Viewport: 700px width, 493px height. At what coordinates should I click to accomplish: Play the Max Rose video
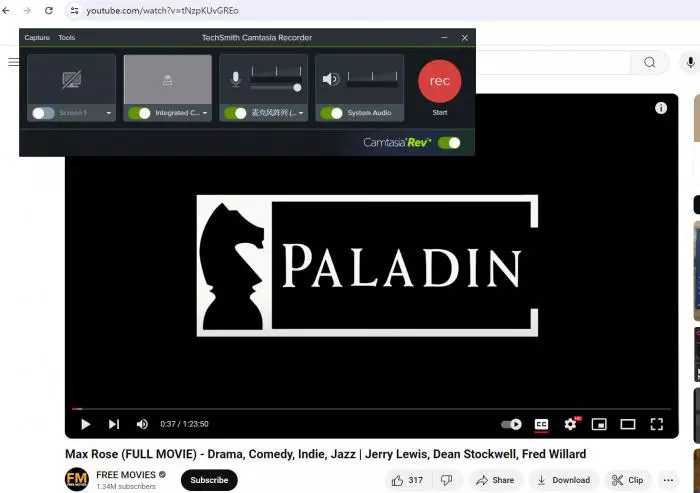click(x=85, y=424)
